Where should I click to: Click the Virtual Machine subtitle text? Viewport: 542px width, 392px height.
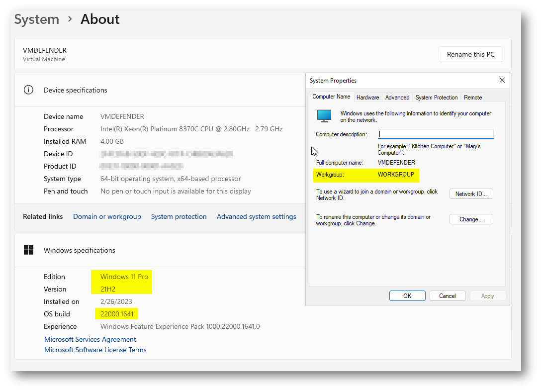click(44, 59)
